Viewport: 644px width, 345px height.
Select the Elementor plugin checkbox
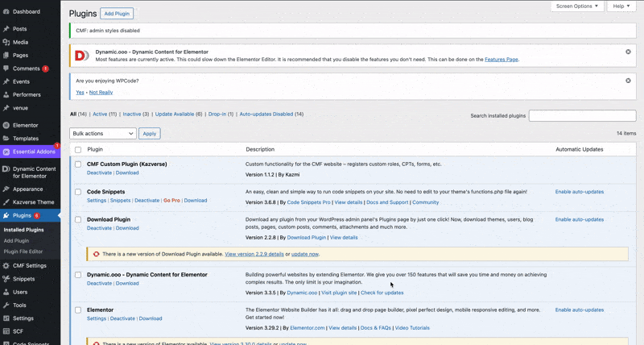(78, 310)
